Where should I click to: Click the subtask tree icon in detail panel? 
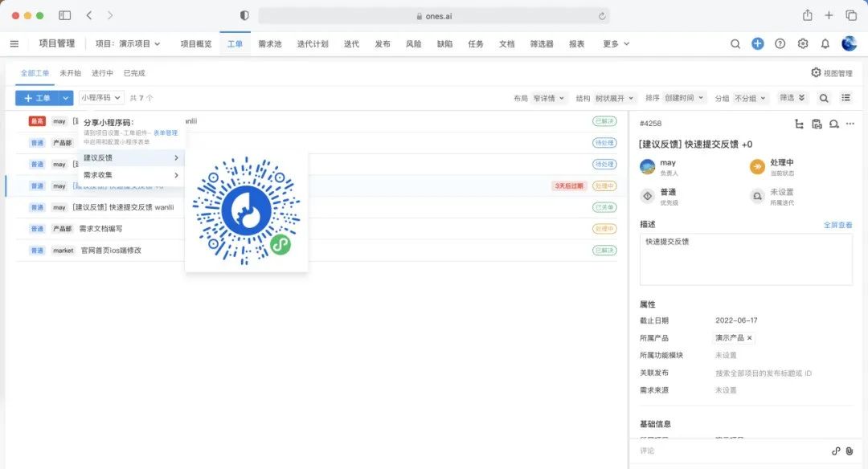pos(798,124)
